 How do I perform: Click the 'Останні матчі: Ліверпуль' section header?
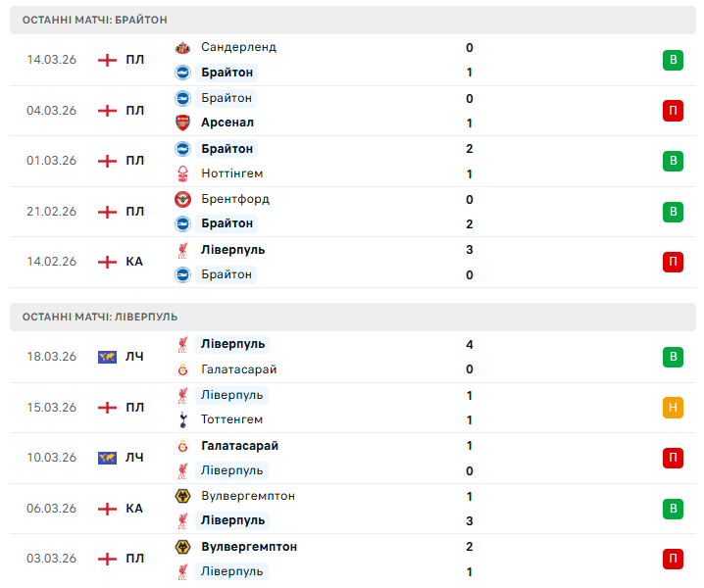(x=100, y=317)
